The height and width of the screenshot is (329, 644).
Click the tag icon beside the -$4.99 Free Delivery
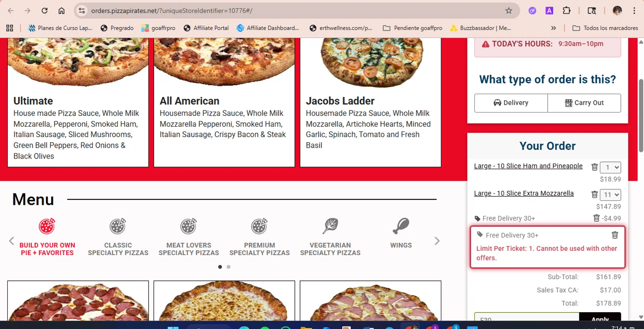(x=477, y=219)
